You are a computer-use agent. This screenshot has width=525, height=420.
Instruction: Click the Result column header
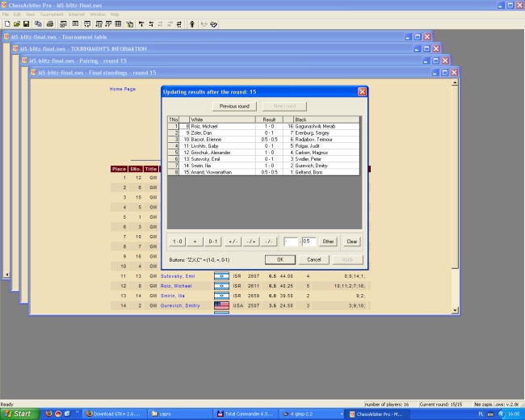(269, 120)
